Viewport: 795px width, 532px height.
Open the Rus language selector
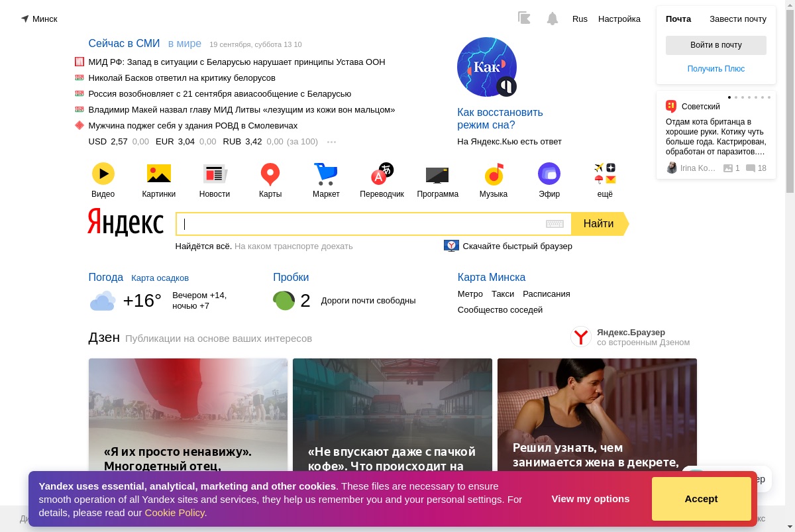[x=580, y=19]
